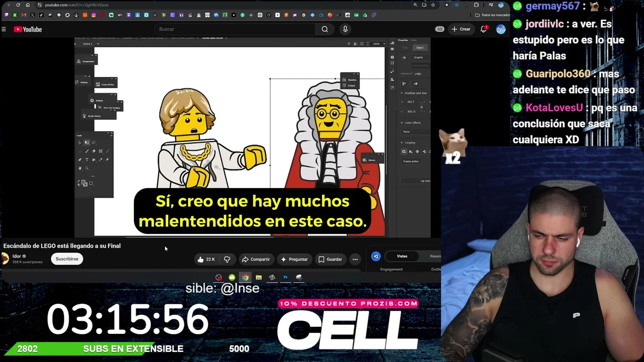Switch to the Object tab in Properties
Screen dimensions: 644x362
[420, 48]
